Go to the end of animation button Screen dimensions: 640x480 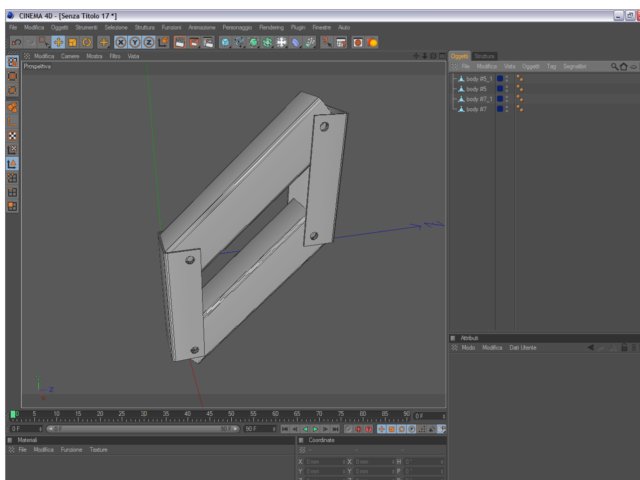tap(336, 429)
